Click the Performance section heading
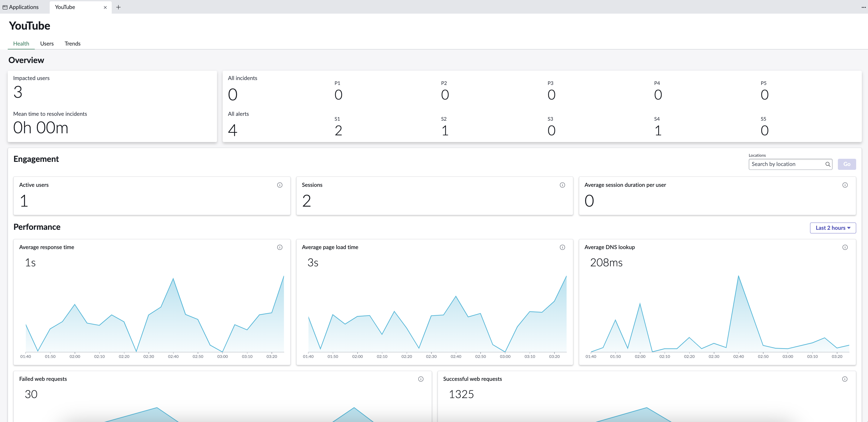This screenshot has width=868, height=422. pos(37,227)
